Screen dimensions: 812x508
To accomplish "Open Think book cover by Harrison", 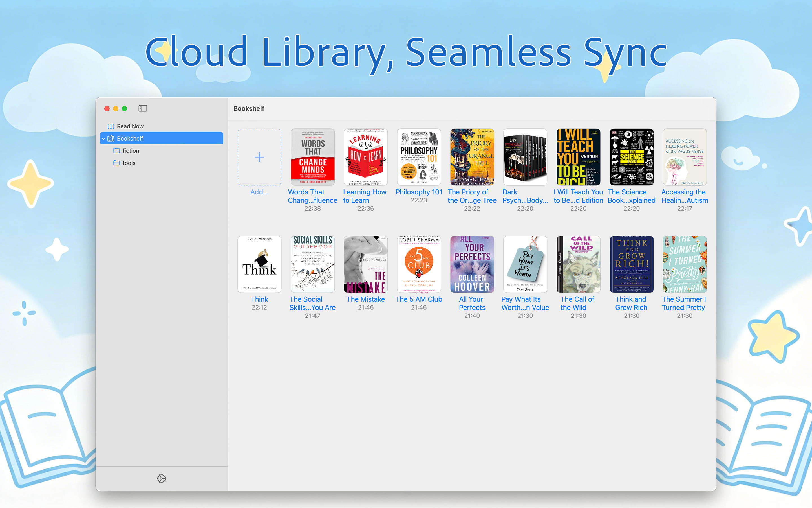I will pos(259,264).
